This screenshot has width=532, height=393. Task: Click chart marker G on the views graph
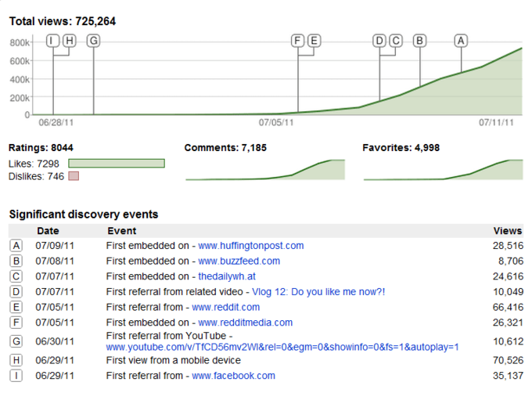(93, 41)
